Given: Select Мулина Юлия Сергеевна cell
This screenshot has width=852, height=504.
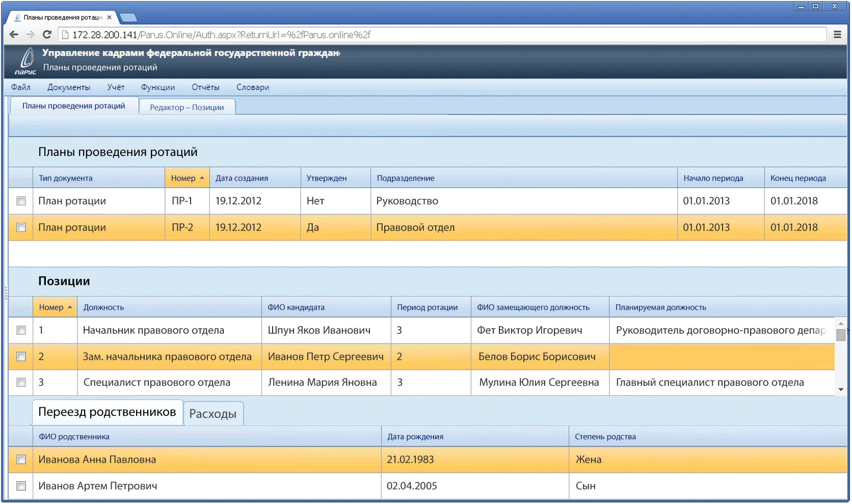Looking at the screenshot, I should coord(540,382).
